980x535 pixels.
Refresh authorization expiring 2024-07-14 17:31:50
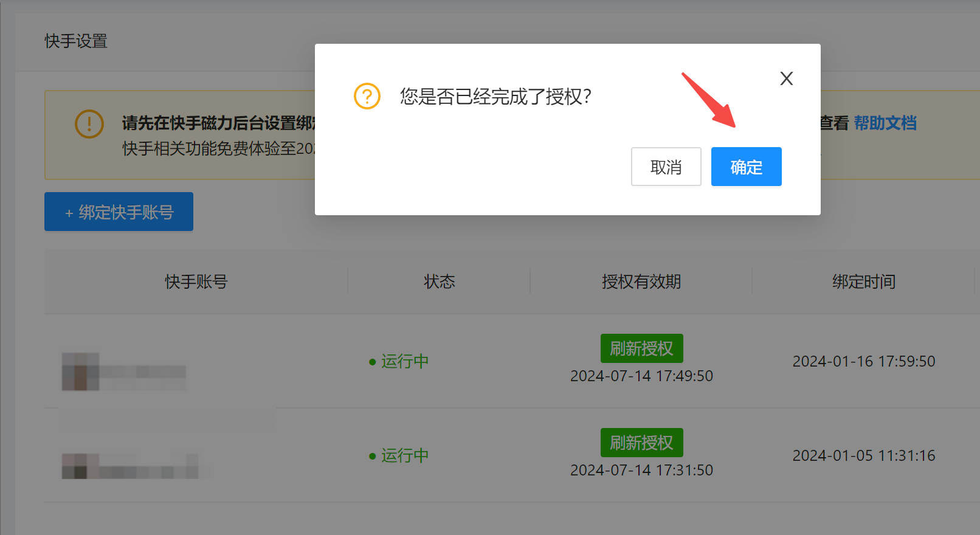pos(641,443)
